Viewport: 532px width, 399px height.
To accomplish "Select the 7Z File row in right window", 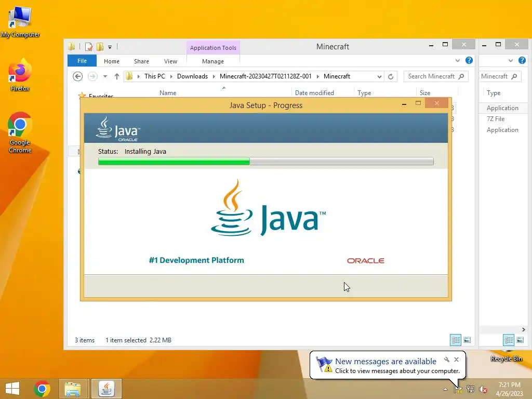I will point(495,119).
